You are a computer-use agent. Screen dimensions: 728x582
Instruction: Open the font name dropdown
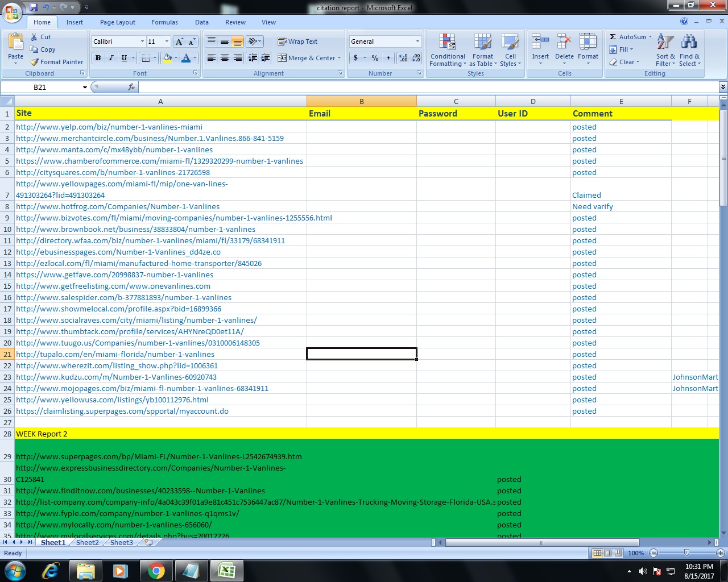[142, 41]
